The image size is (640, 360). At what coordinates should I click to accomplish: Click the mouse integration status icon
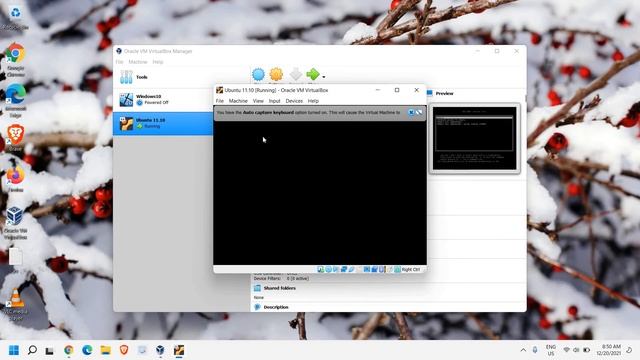click(390, 269)
